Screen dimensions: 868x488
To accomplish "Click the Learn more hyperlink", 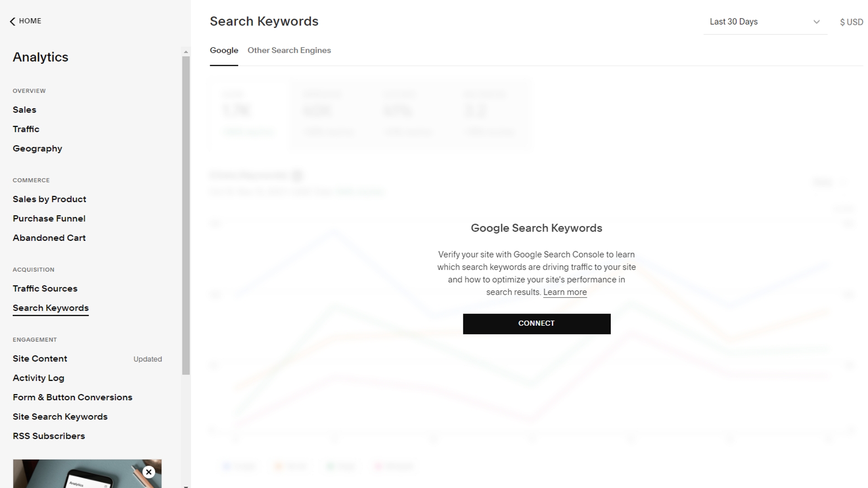I will click(x=565, y=292).
